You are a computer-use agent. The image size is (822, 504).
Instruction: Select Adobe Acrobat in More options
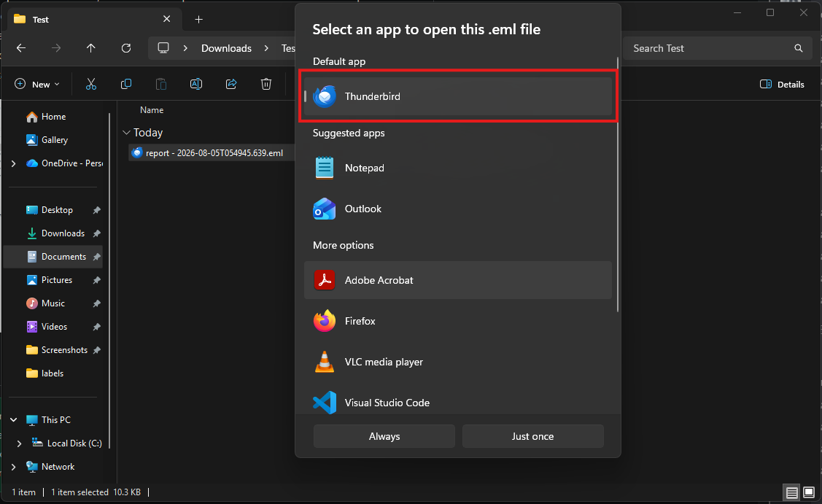[x=457, y=280]
